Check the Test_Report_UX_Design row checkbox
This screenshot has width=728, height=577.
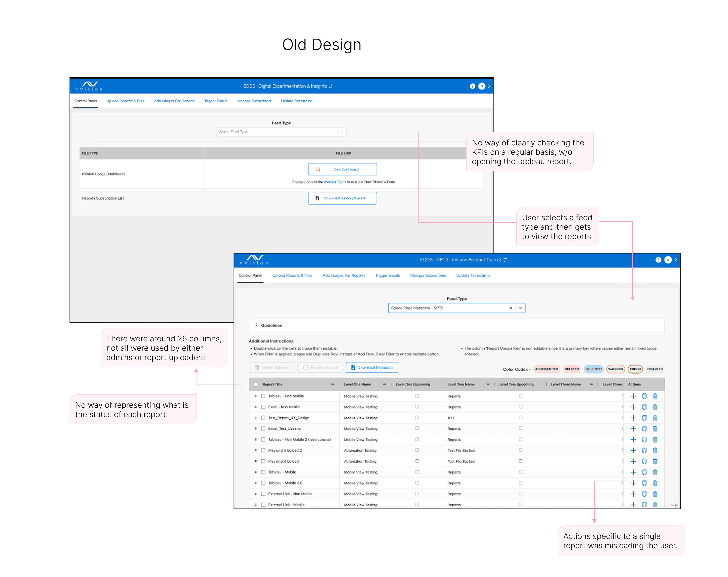(x=263, y=418)
